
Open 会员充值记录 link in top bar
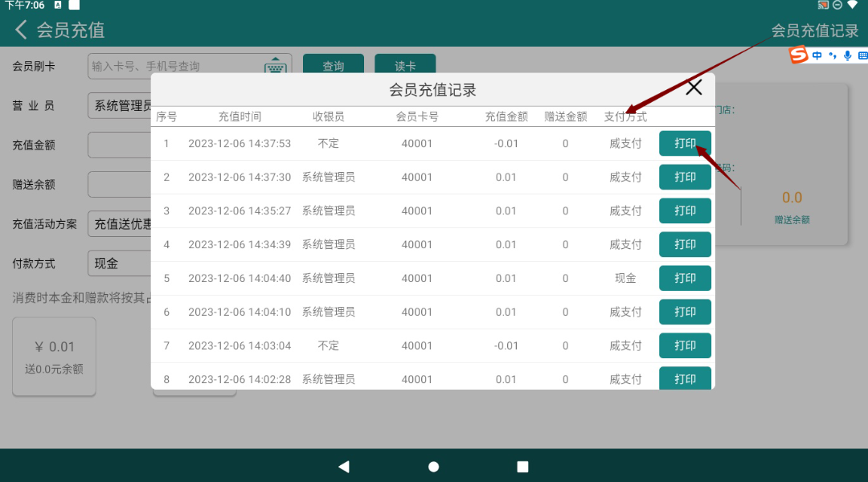pyautogui.click(x=814, y=31)
